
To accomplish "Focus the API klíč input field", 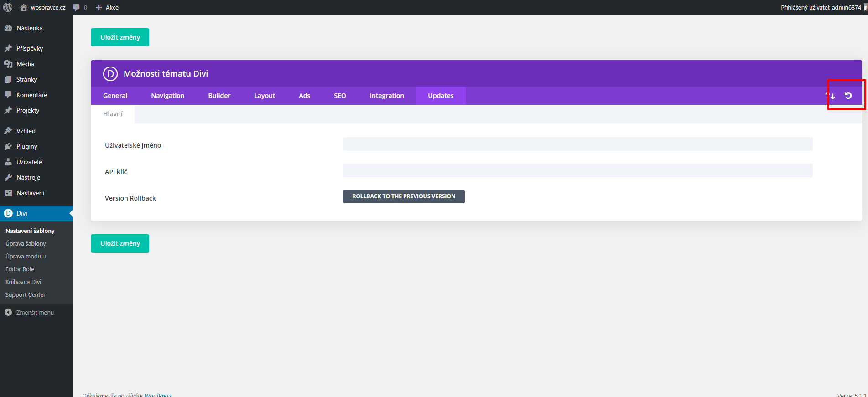I will click(577, 170).
